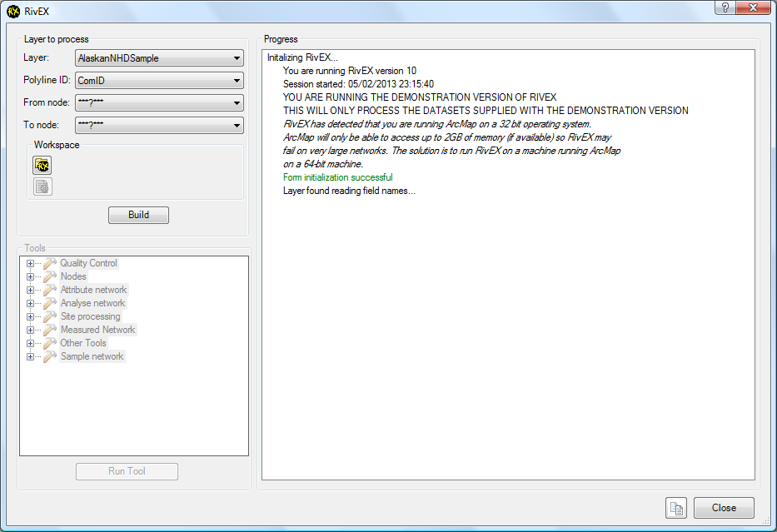Click the 'on a 64-bit machine.' line

(x=323, y=164)
